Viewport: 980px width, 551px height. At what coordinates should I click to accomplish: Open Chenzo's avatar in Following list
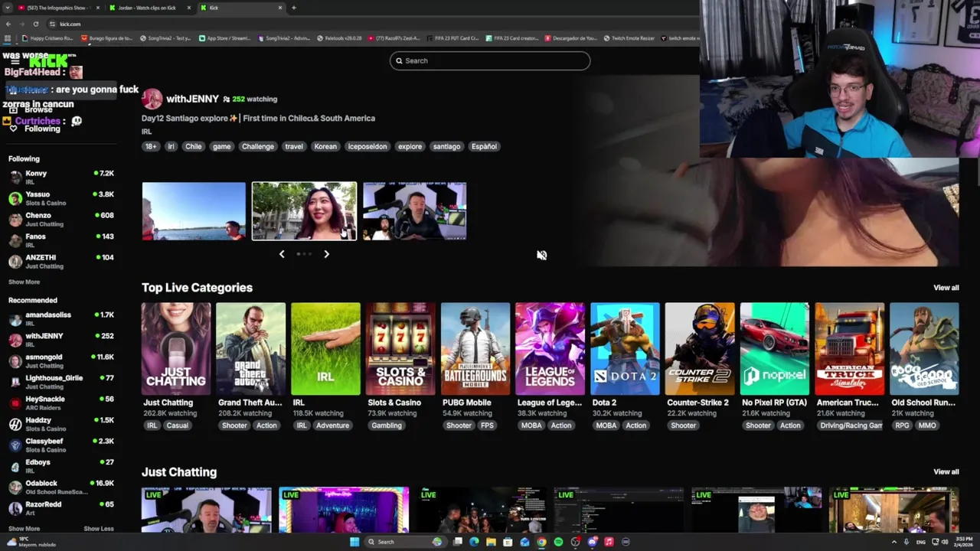pos(15,219)
